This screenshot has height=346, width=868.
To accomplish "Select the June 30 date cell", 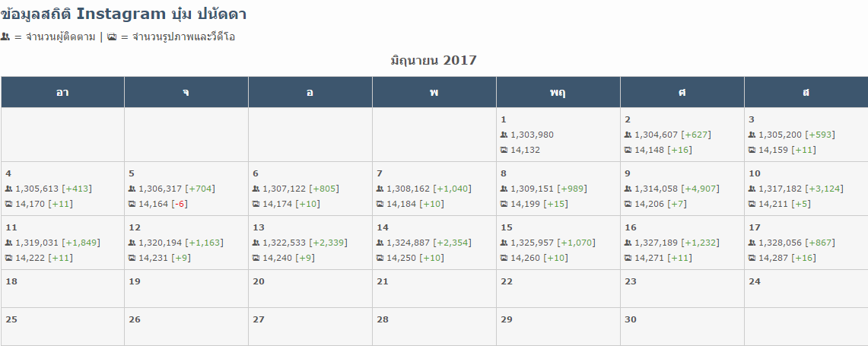I will coord(682,326).
